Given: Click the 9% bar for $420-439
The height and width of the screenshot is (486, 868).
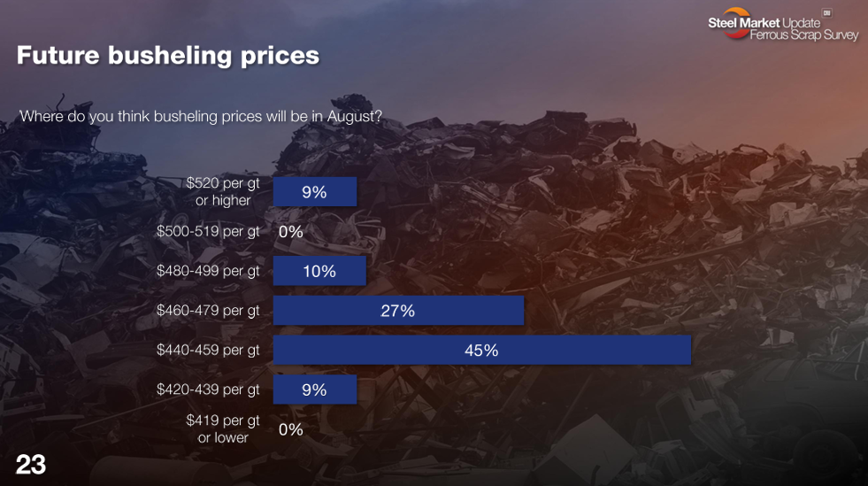Looking at the screenshot, I should 314,390.
